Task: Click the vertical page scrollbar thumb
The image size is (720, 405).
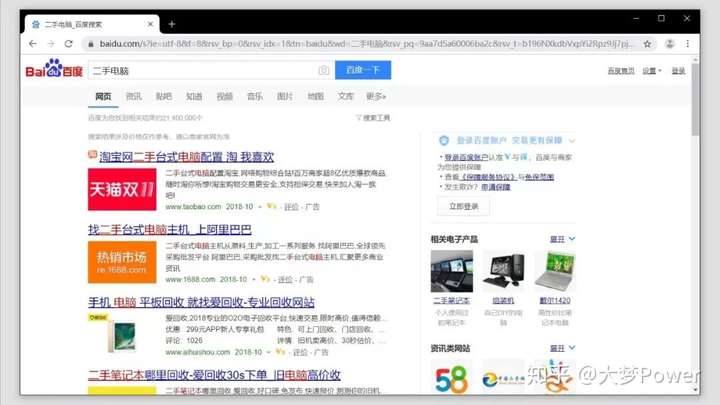Action: (x=696, y=99)
